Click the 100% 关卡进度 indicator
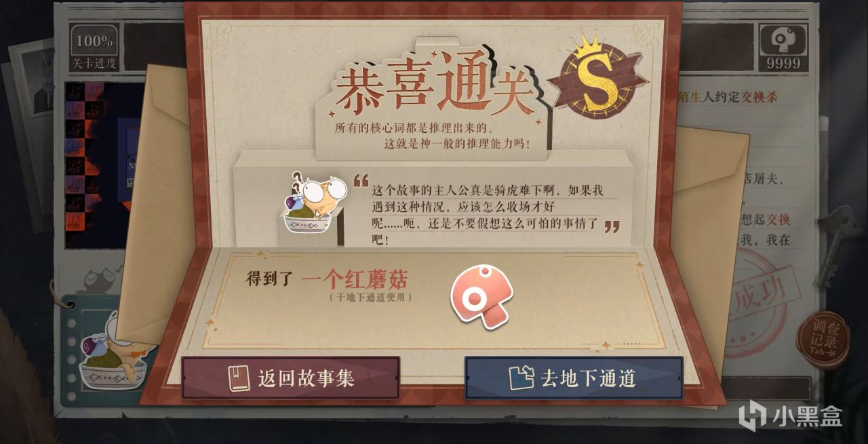The height and width of the screenshot is (444, 868). click(94, 47)
